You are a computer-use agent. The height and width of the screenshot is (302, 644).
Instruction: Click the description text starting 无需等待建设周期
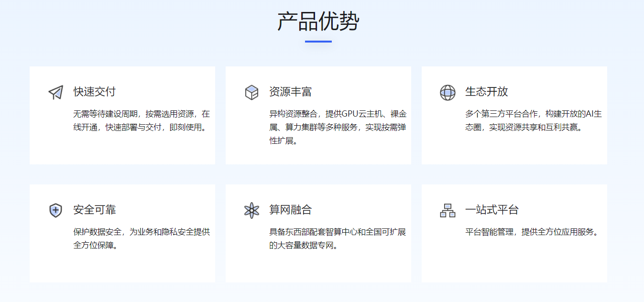coord(142,121)
